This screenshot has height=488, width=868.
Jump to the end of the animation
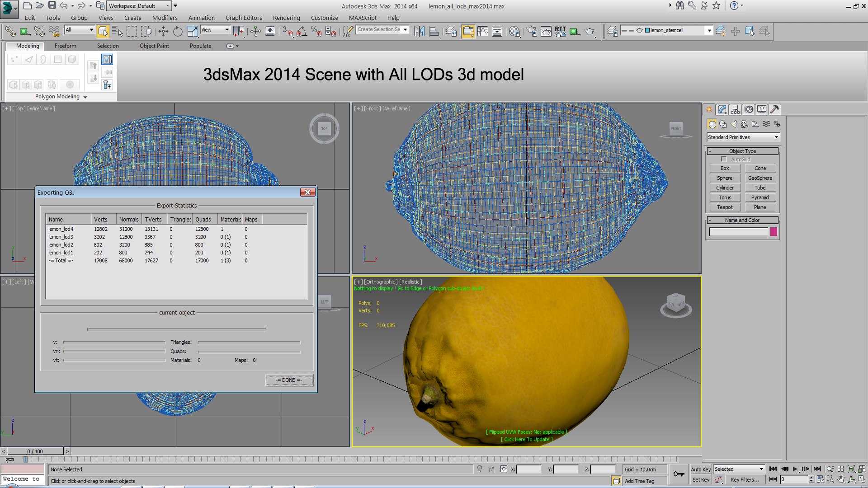pyautogui.click(x=817, y=469)
